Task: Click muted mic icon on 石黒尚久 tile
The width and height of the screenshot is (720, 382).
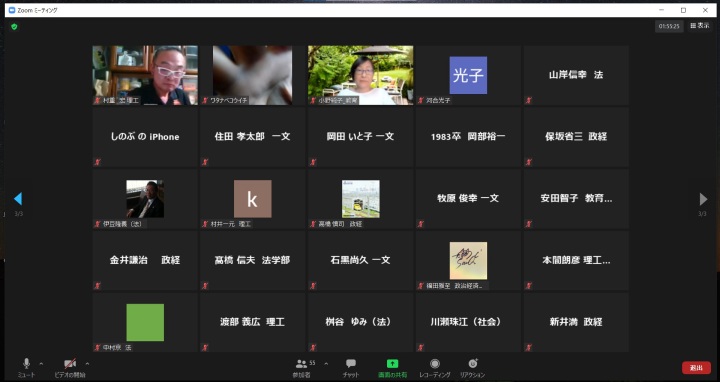Action: (x=313, y=286)
